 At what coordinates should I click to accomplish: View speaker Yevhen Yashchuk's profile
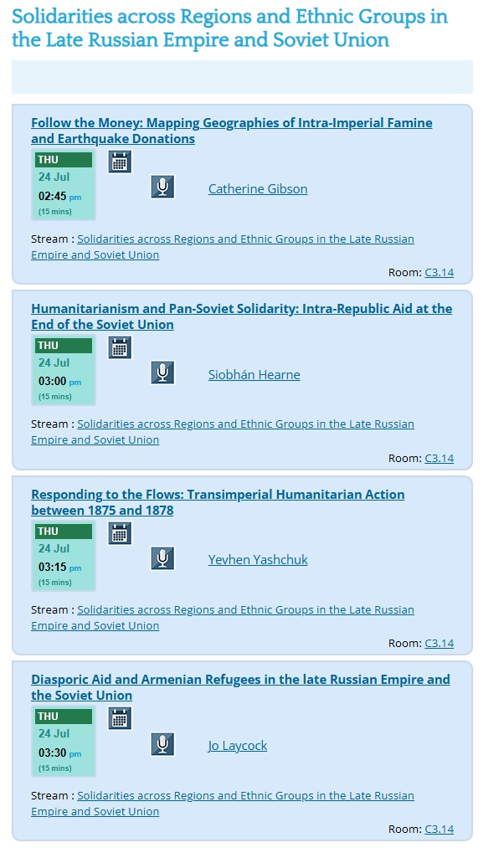[x=258, y=560]
